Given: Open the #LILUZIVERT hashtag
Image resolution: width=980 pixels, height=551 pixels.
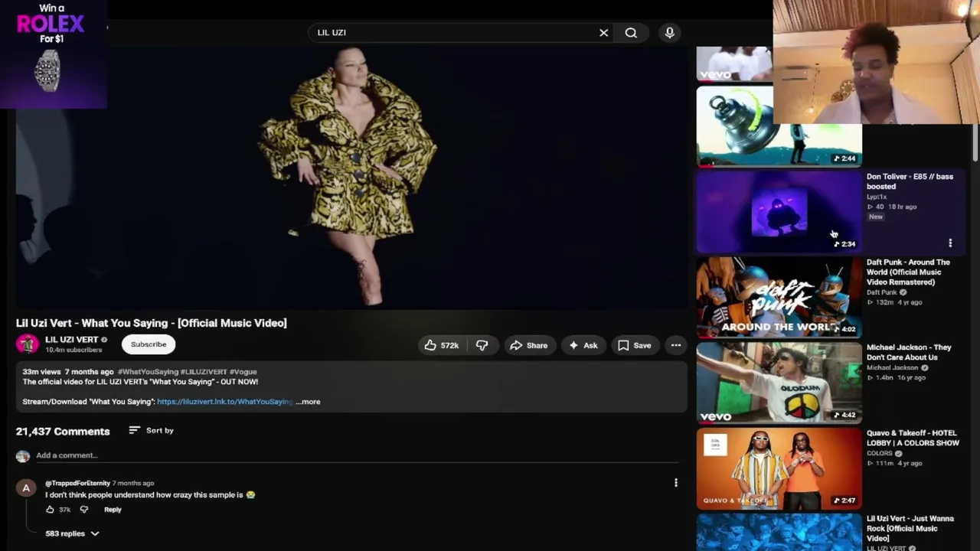Looking at the screenshot, I should click(x=204, y=372).
